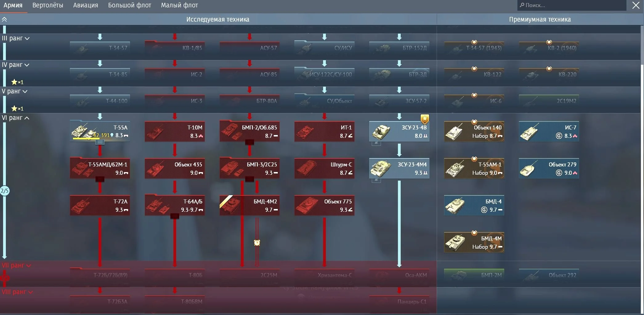Image resolution: width=644 pixels, height=315 pixels.
Task: Click the clock icon below БМД-4М2
Action: click(x=257, y=243)
